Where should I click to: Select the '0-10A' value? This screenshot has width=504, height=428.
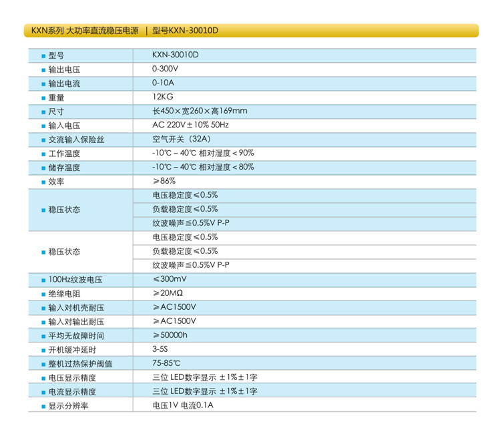pos(164,83)
